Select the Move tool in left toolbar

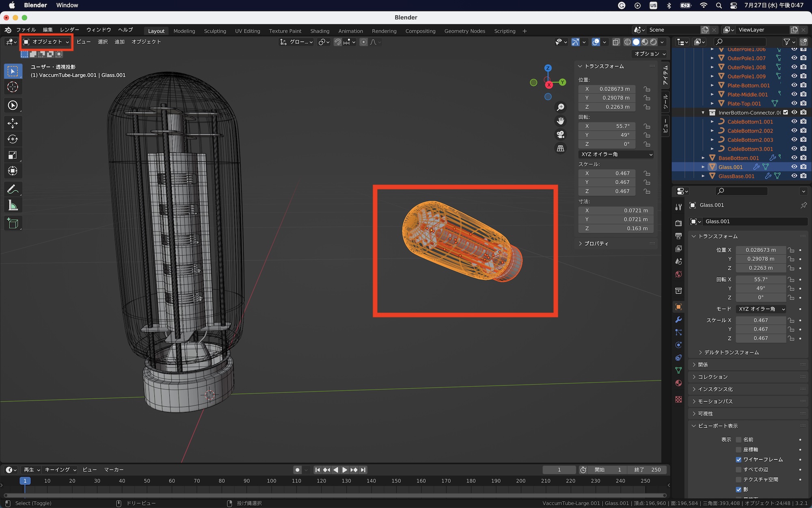13,123
